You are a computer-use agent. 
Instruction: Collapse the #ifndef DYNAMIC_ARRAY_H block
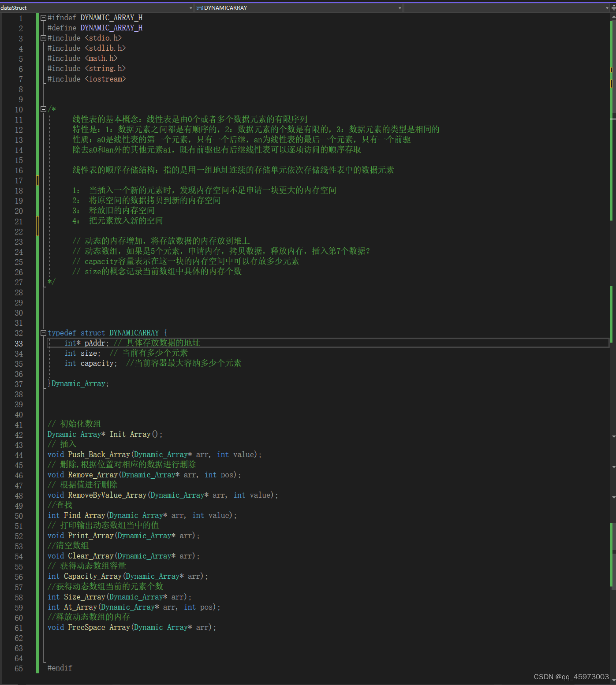pyautogui.click(x=43, y=18)
